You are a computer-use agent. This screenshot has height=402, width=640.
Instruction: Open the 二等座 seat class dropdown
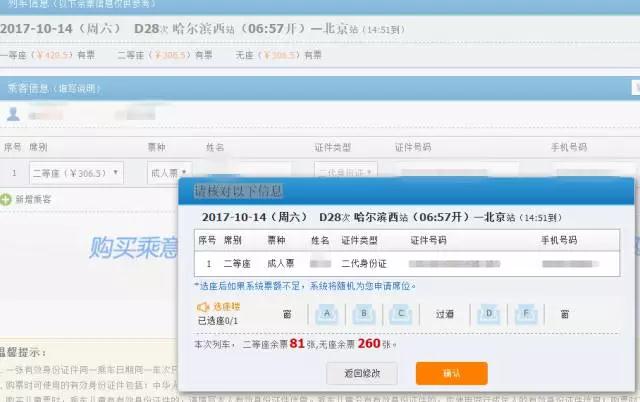[76, 172]
